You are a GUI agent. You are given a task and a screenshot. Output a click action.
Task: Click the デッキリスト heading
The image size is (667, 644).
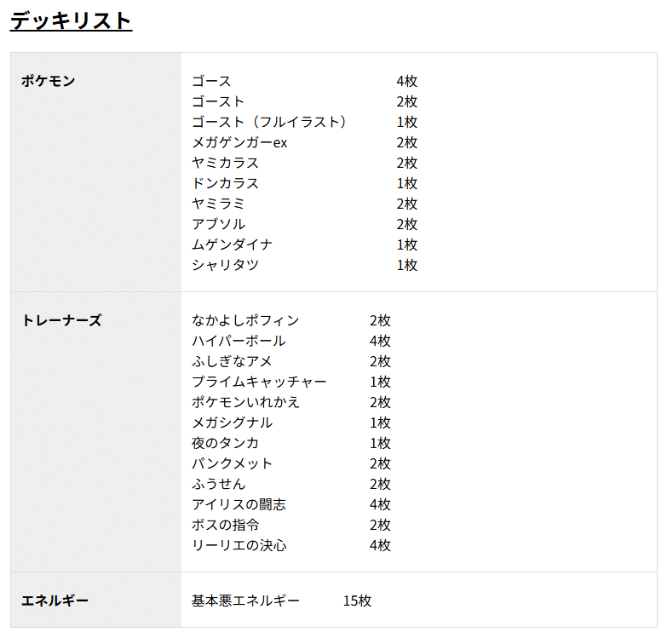pos(71,20)
